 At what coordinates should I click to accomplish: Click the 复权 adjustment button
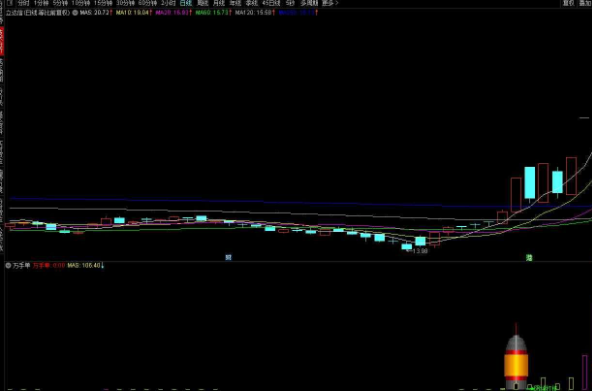pos(569,3)
